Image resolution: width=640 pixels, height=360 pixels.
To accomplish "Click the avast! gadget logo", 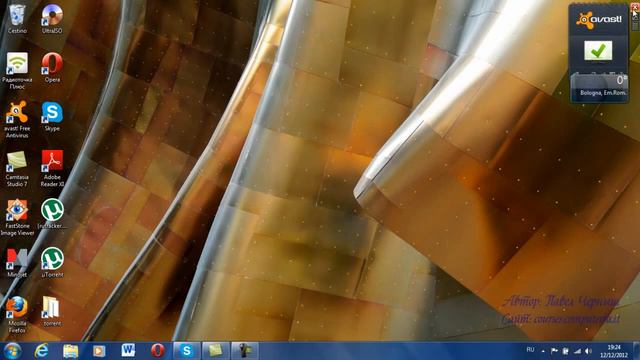I will point(599,20).
